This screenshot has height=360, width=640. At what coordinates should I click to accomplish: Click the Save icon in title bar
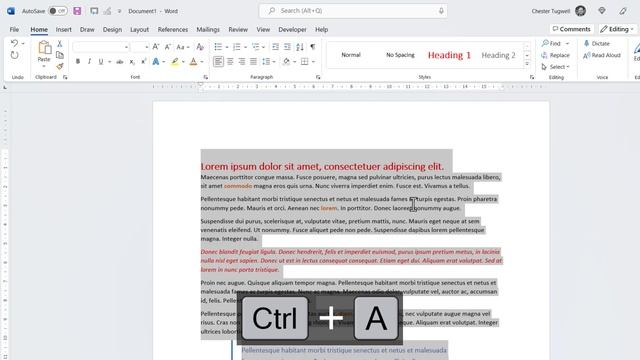point(77,11)
